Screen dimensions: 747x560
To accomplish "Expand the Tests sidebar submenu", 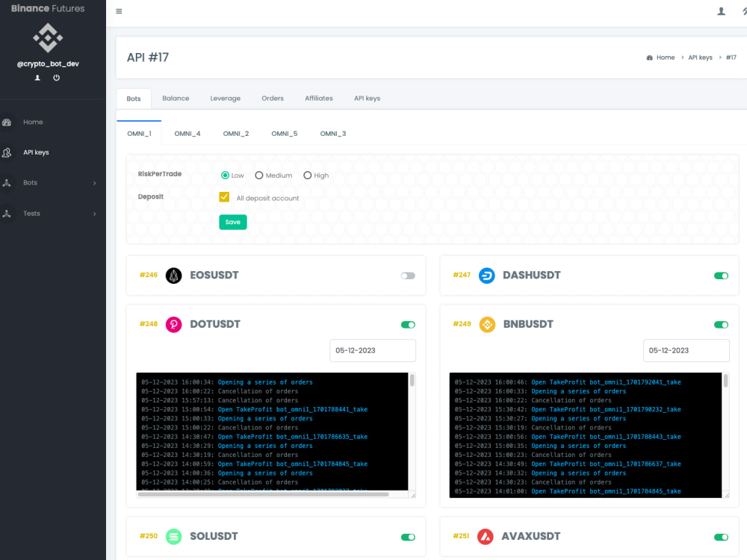I will coord(94,214).
